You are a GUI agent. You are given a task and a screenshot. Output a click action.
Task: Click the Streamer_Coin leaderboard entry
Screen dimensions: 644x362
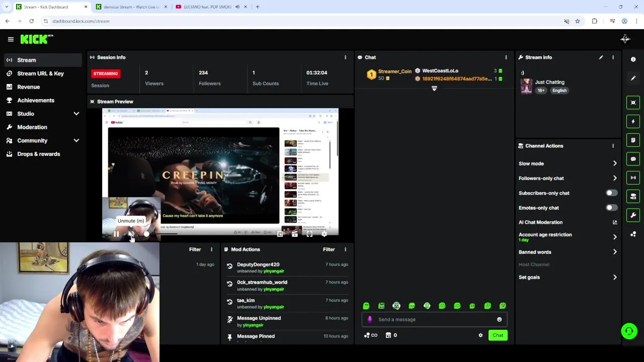pos(389,74)
